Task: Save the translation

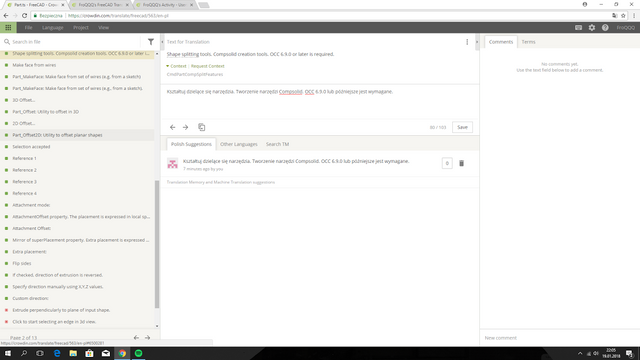Action: point(462,127)
